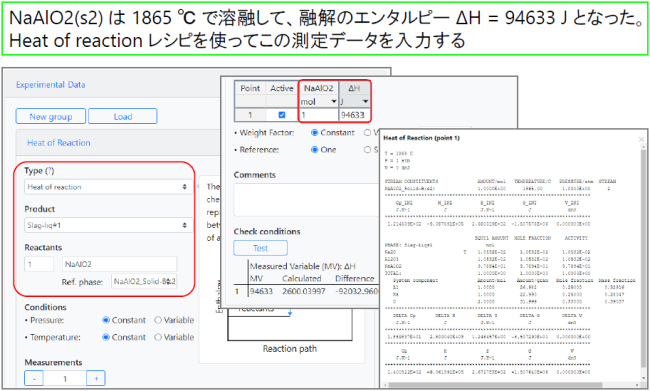Decrease Measurements with the minus button
The width and height of the screenshot is (650, 391).
coord(34,379)
